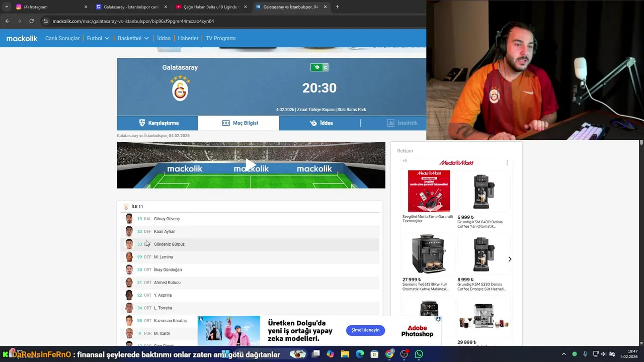644x362 pixels.
Task: Click Günay Güvenç's player photo
Action: pyautogui.click(x=129, y=219)
